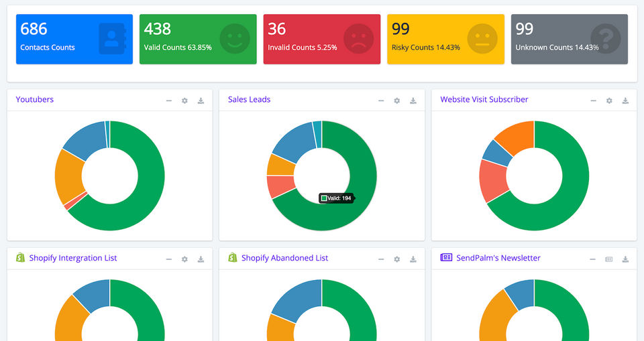Open the Shopify Abandoned List link

click(x=284, y=258)
